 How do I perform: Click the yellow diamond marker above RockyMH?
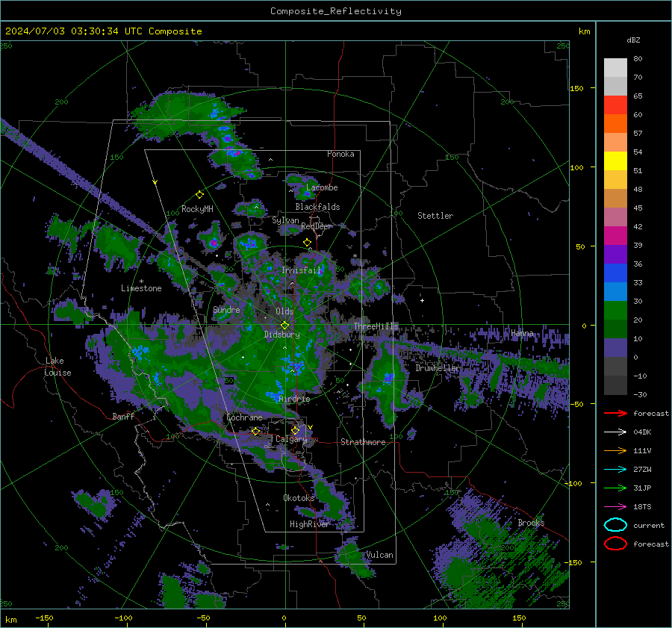coord(199,195)
